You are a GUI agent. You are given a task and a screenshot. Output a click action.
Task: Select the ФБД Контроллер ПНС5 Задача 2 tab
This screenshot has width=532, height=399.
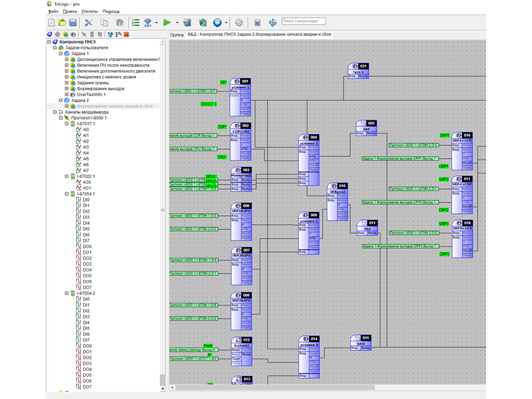[259, 34]
